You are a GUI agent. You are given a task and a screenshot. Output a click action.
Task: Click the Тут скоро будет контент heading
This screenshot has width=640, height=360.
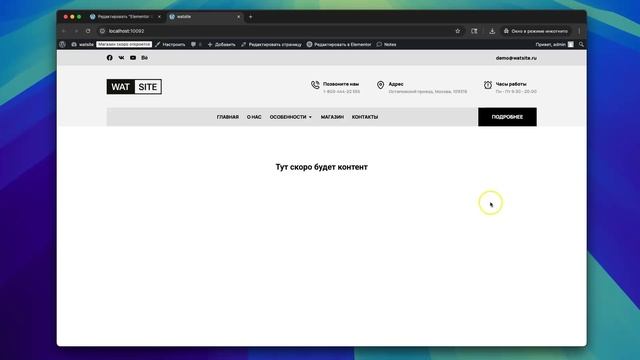(x=322, y=167)
